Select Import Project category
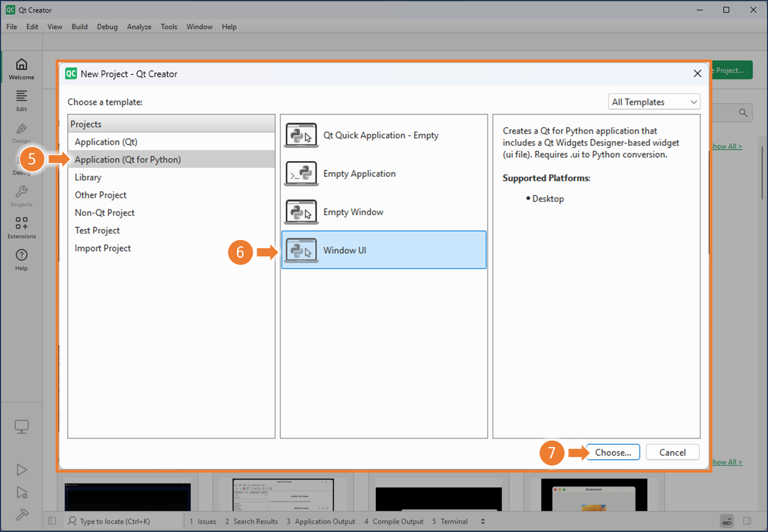This screenshot has width=768, height=532. click(x=171, y=248)
